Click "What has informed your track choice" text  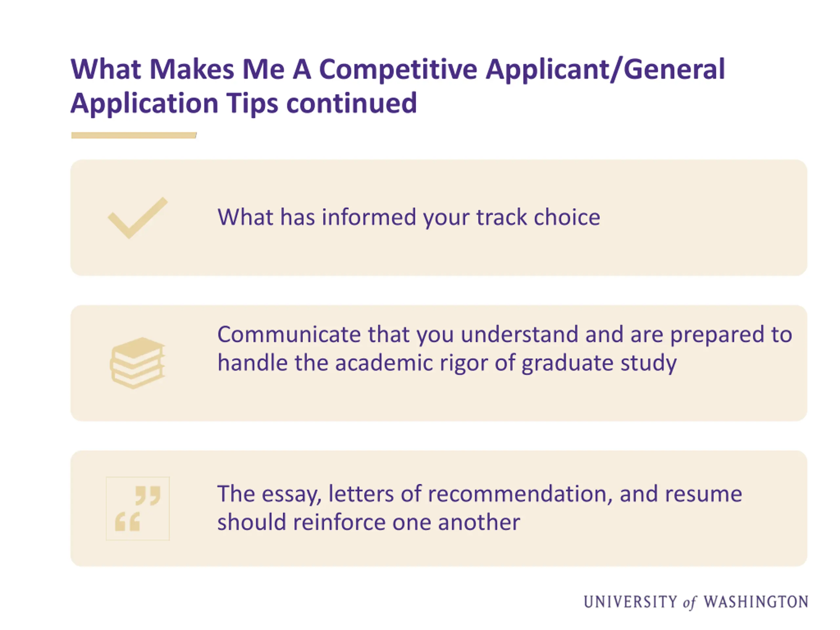coord(409,218)
